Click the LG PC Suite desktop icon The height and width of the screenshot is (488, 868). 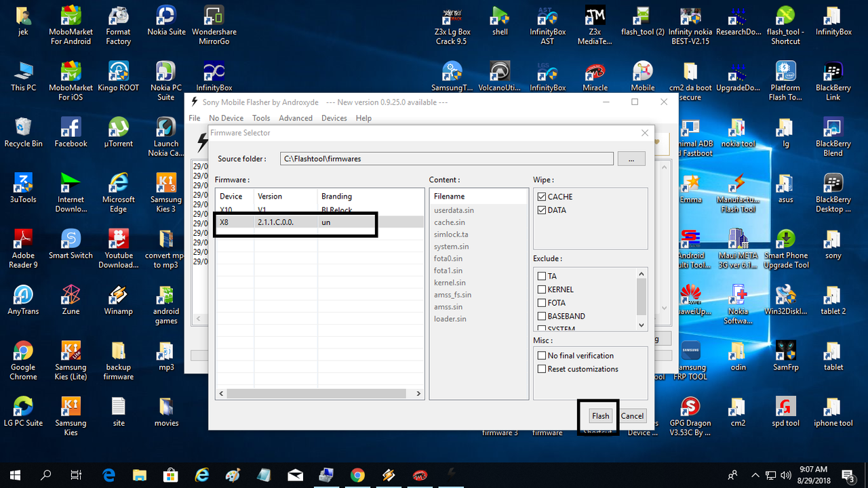(23, 411)
